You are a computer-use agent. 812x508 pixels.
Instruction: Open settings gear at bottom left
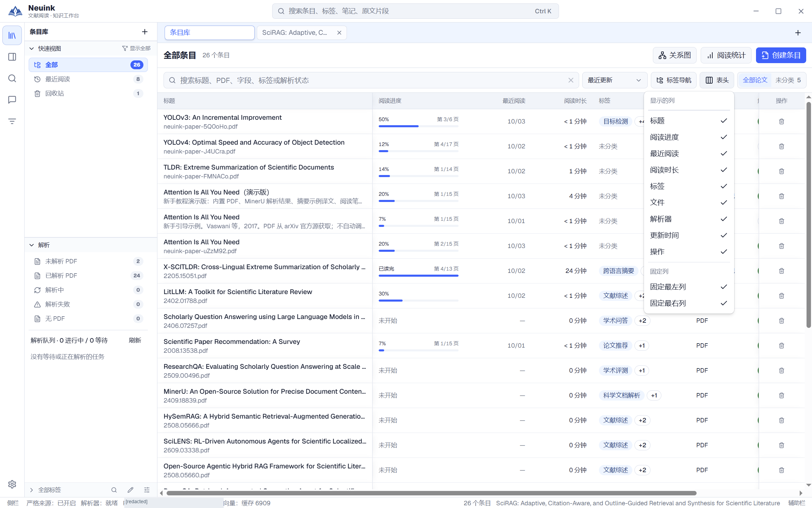12,484
